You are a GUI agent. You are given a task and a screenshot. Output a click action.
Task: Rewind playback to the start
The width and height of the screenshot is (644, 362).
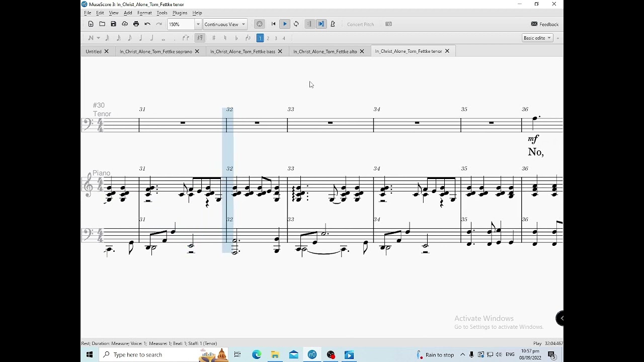(273, 24)
